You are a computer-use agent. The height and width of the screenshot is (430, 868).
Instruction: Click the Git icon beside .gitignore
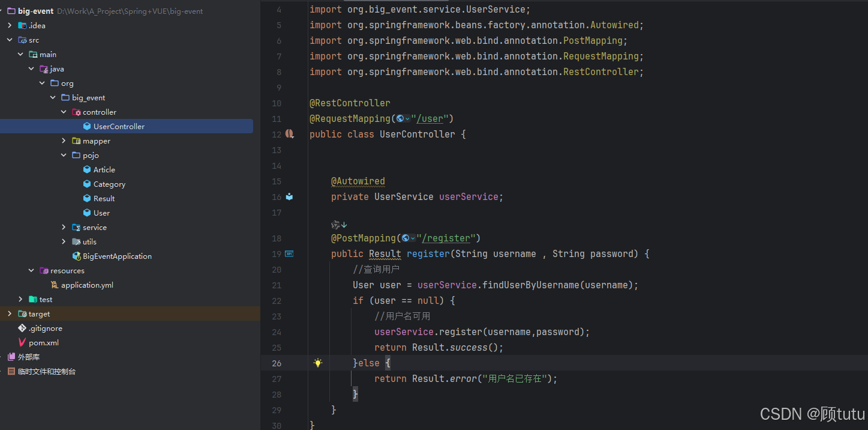coord(23,328)
